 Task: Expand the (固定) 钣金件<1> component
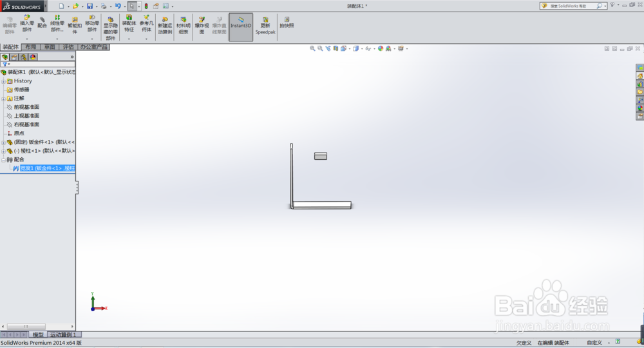coord(3,142)
